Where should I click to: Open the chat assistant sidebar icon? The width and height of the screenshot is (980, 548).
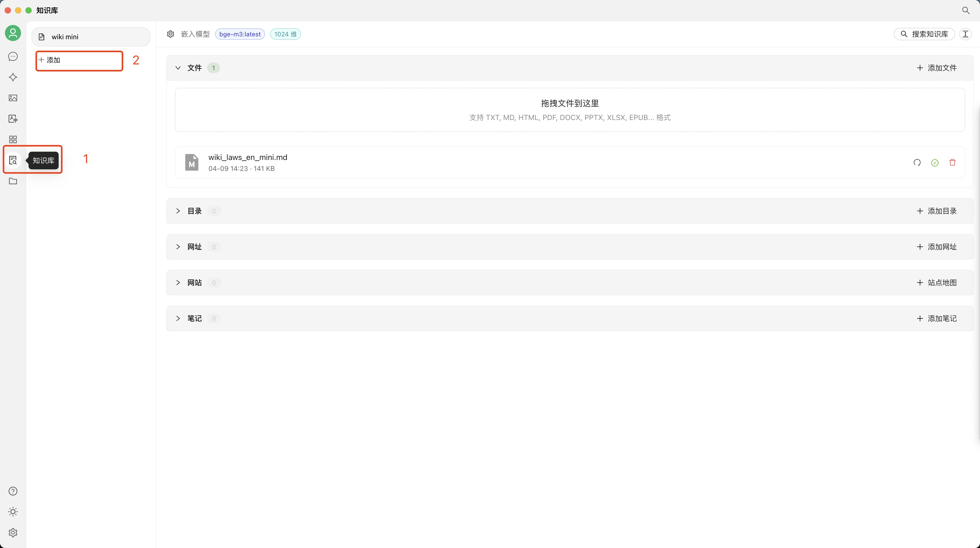[13, 56]
